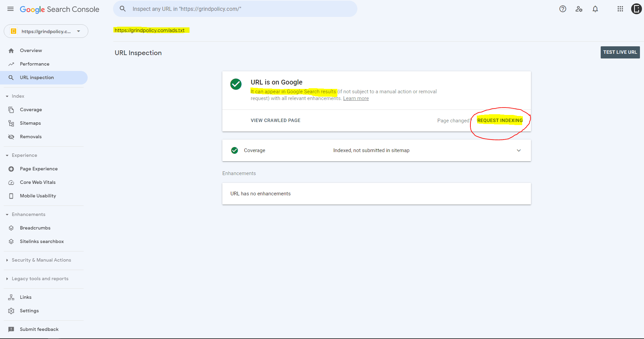Open users and permissions icon
Viewport: 644px width, 339px height.
click(x=579, y=9)
